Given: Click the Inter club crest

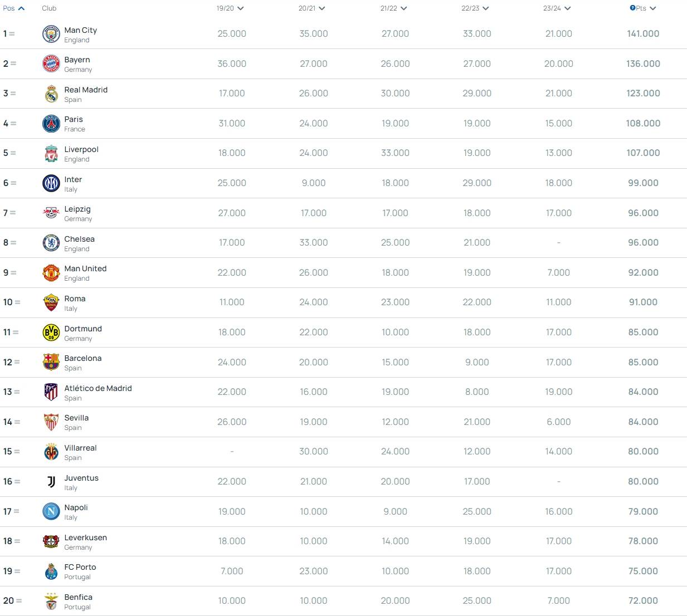Looking at the screenshot, I should pos(51,183).
